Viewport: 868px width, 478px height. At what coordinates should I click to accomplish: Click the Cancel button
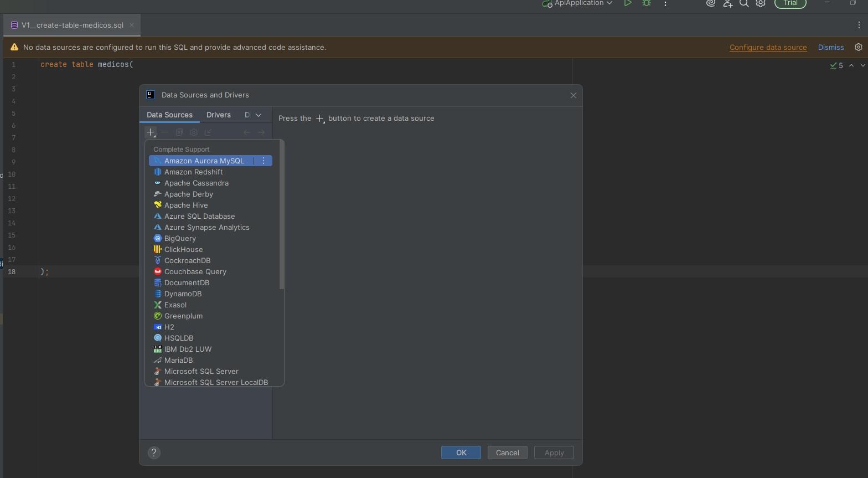[x=508, y=453]
